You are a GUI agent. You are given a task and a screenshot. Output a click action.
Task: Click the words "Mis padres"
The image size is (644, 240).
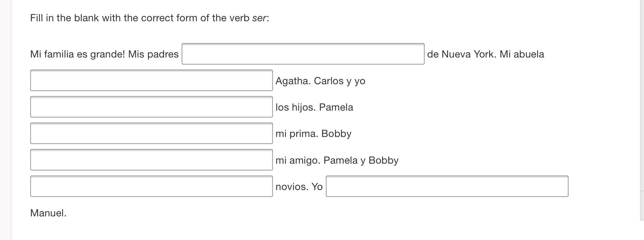(153, 54)
